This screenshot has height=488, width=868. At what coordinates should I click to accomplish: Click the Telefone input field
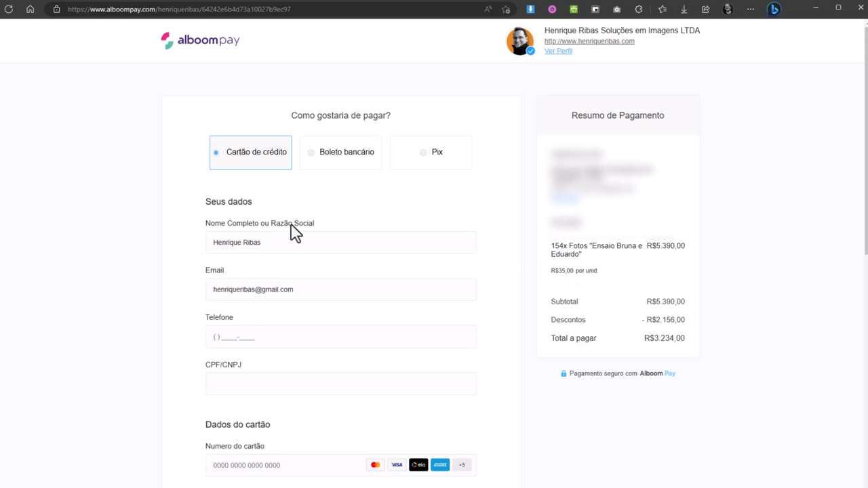(x=340, y=337)
